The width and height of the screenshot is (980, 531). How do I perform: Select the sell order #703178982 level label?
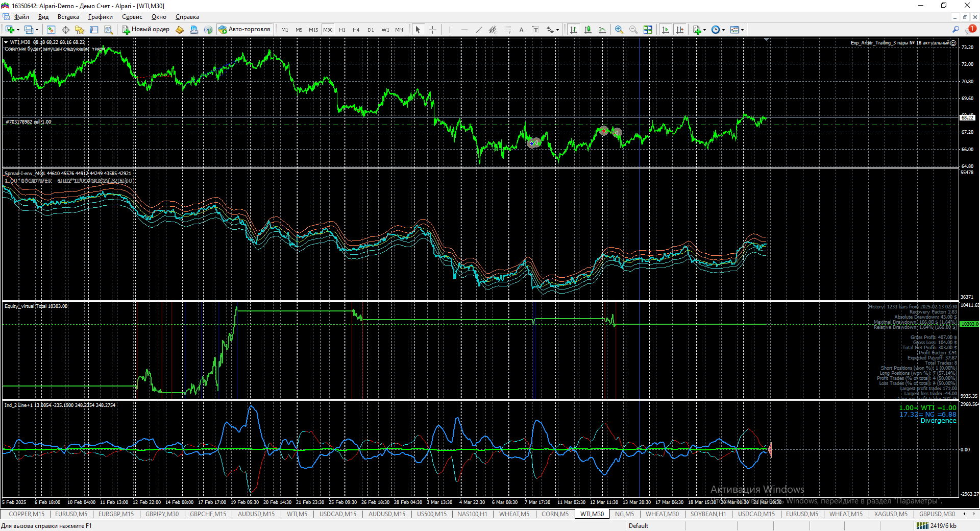click(x=29, y=122)
